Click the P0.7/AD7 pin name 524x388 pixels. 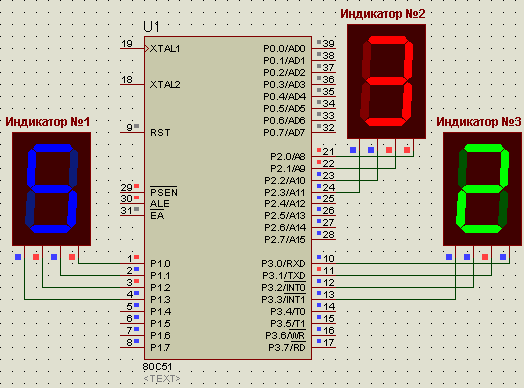point(284,133)
